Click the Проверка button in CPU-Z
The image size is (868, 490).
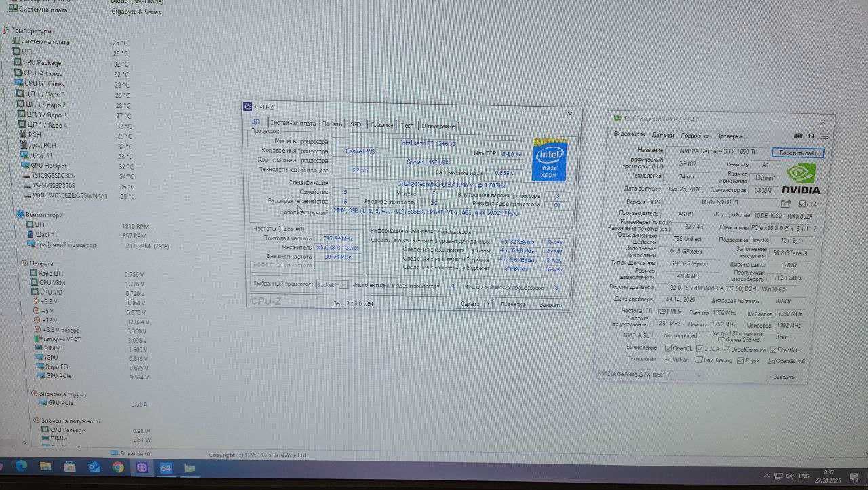pyautogui.click(x=513, y=305)
